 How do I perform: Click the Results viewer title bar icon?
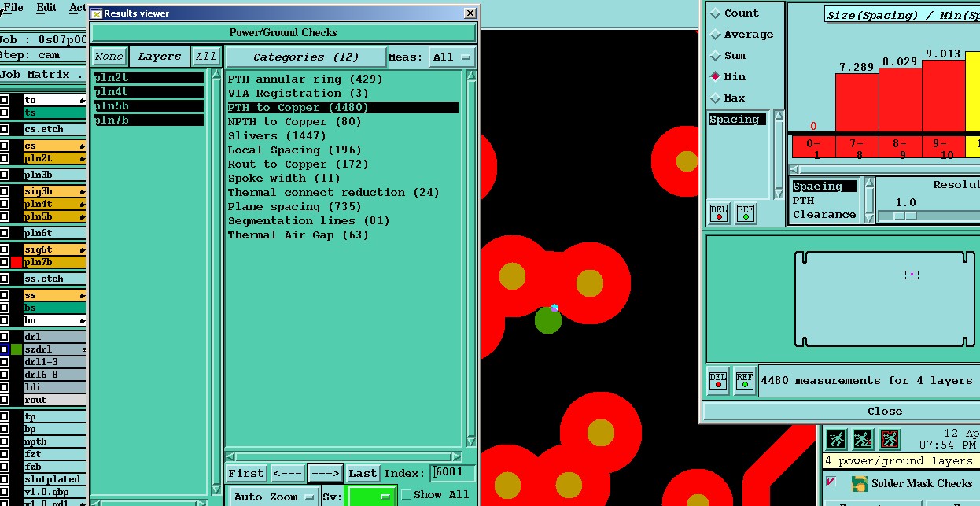pos(97,13)
